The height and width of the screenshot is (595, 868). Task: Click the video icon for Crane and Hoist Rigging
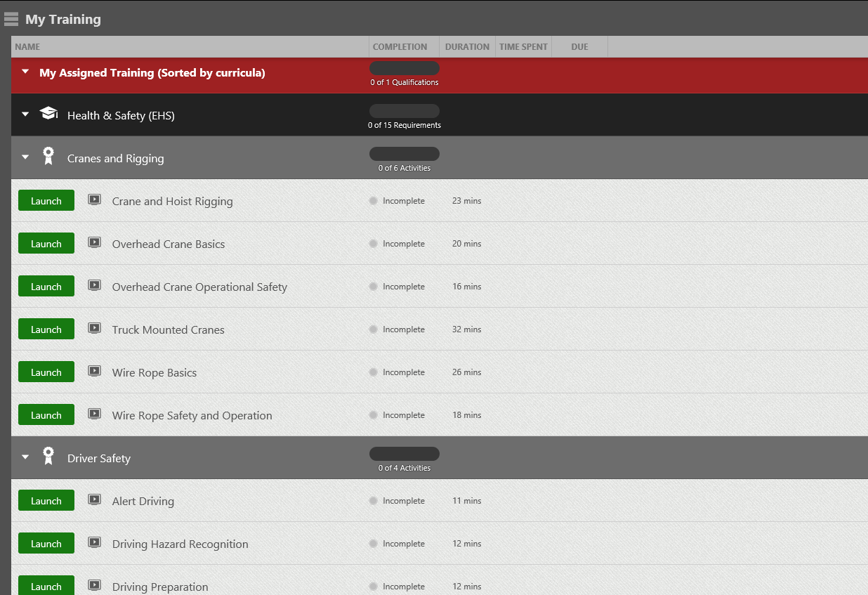click(x=95, y=200)
